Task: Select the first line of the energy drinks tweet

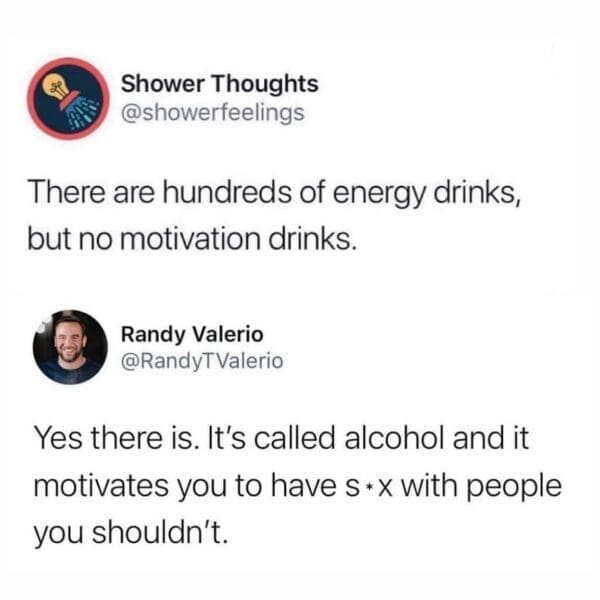Action: point(275,194)
